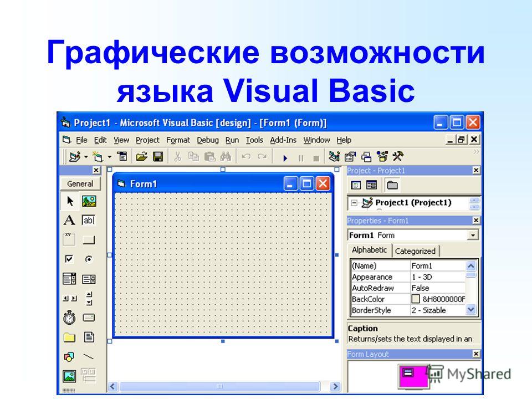Select the CommandButton control tool
532x399 pixels.
[89, 240]
